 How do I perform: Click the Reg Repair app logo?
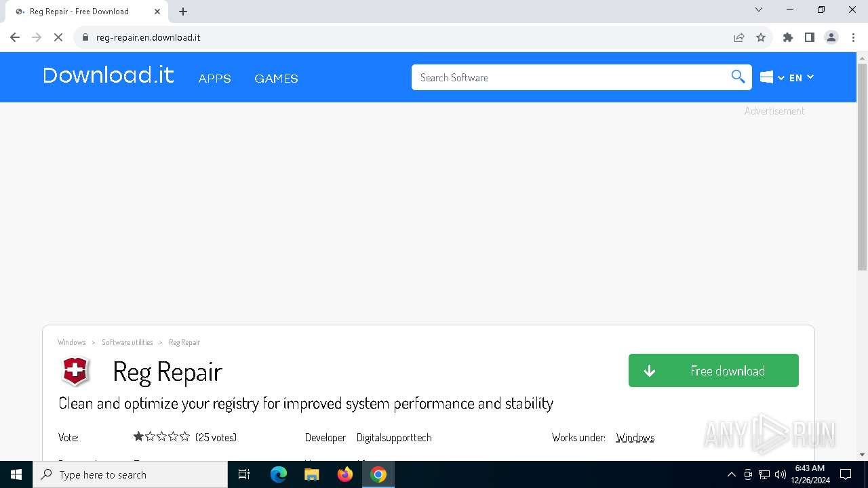(75, 371)
